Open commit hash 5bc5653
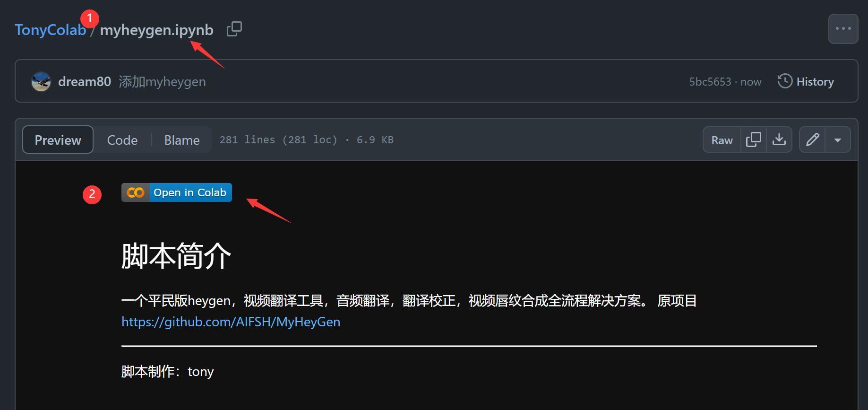Viewport: 868px width, 410px height. click(710, 82)
